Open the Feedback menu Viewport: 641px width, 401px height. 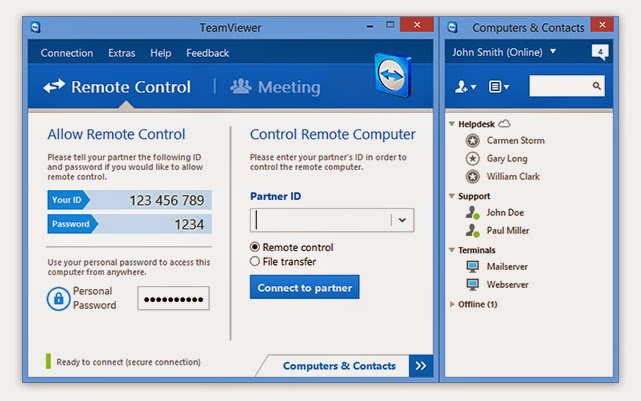pyautogui.click(x=208, y=53)
